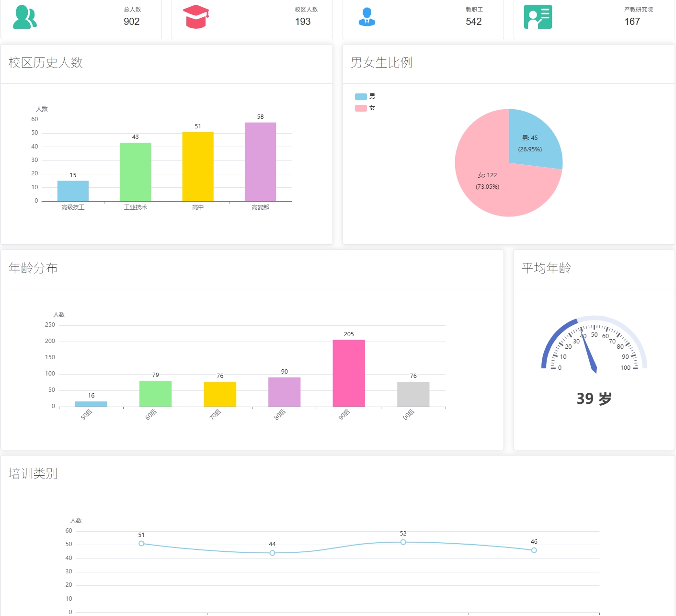This screenshot has width=676, height=616.
Task: Click the gray 00后 bar
Action: coord(413,394)
